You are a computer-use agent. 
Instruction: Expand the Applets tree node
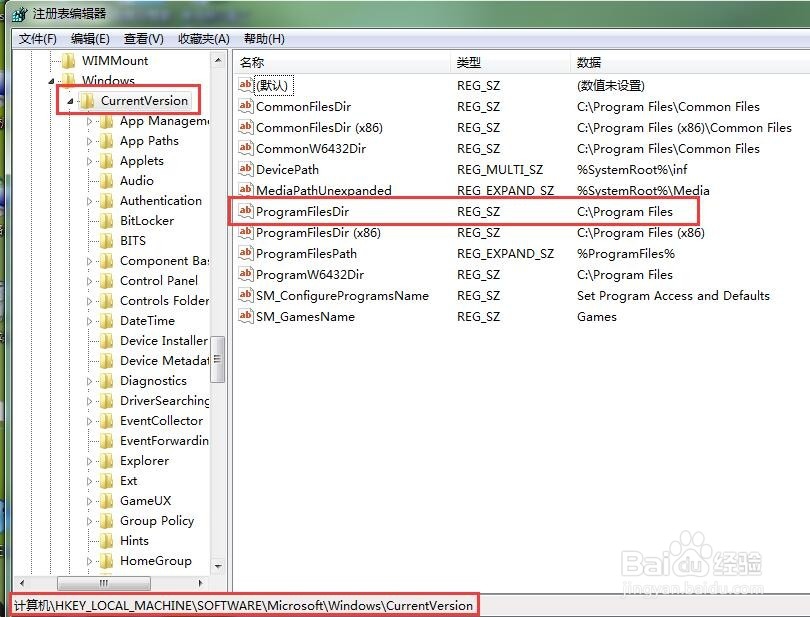coord(89,162)
